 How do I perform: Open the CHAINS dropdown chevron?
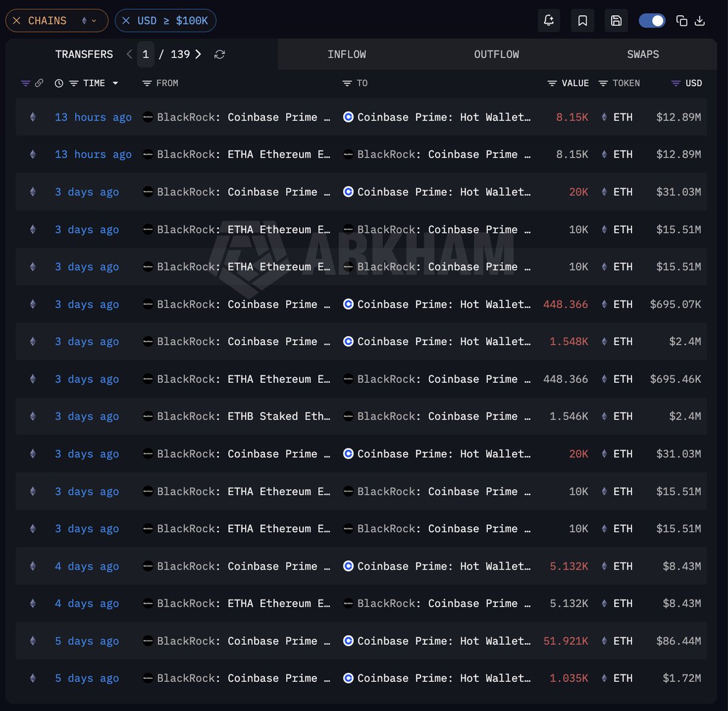coord(93,21)
